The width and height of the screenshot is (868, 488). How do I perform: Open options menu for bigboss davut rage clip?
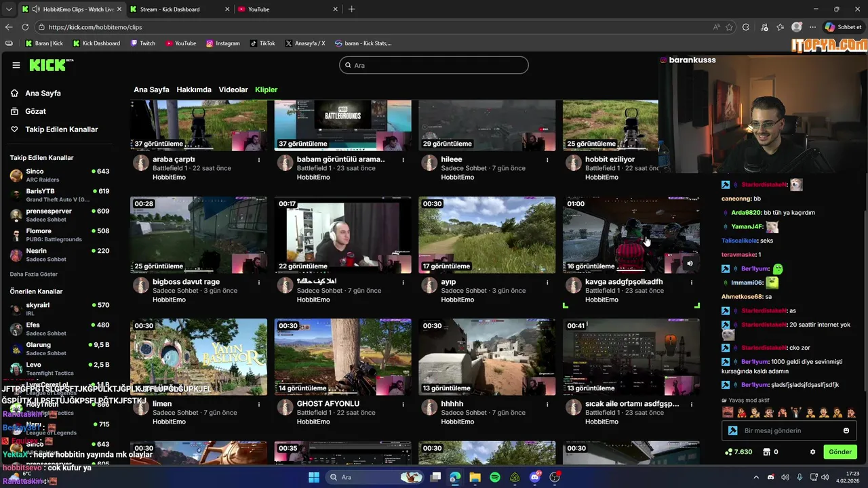pos(259,282)
